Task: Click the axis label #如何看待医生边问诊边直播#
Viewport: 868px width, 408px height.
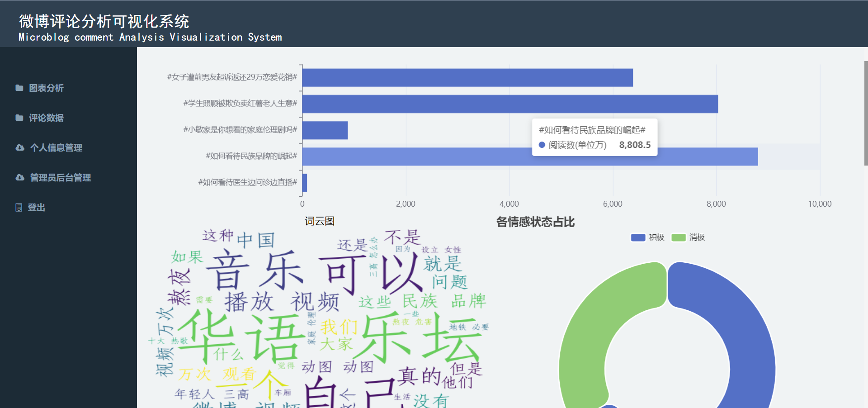Action: [x=248, y=182]
